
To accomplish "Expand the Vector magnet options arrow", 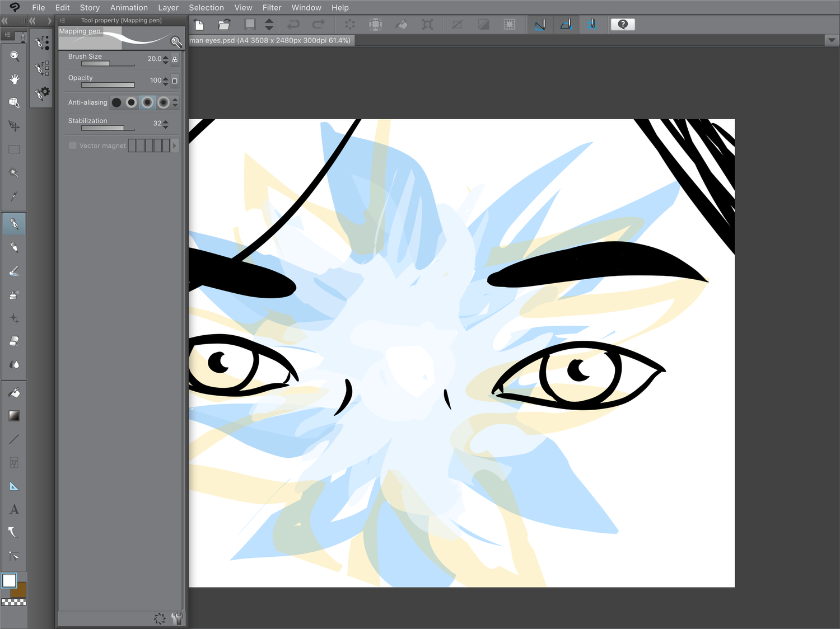I will (x=174, y=145).
